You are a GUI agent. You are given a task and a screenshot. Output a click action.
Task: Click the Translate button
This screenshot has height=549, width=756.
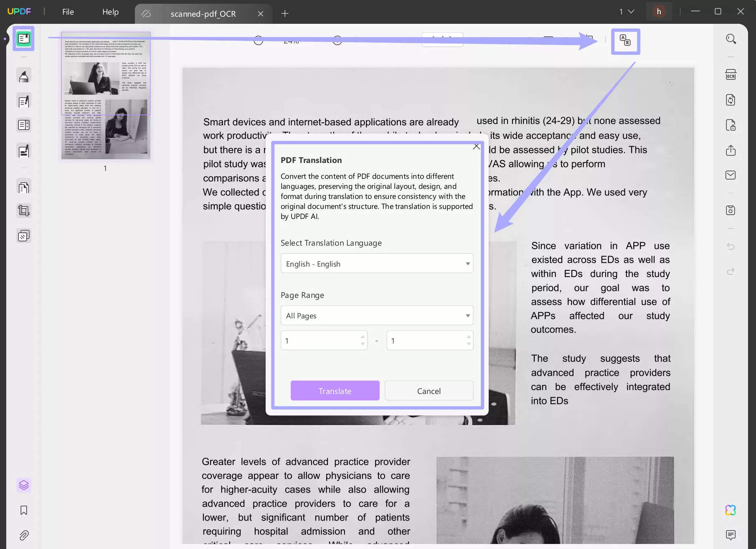tap(335, 391)
